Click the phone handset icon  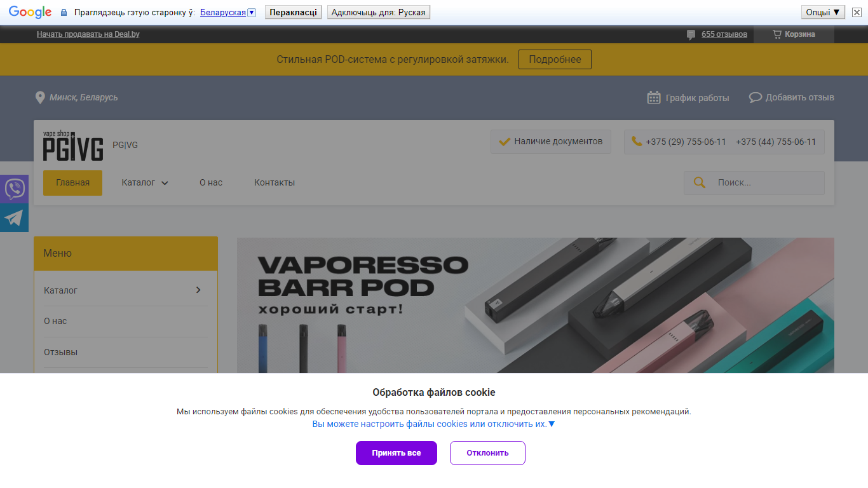coord(637,141)
